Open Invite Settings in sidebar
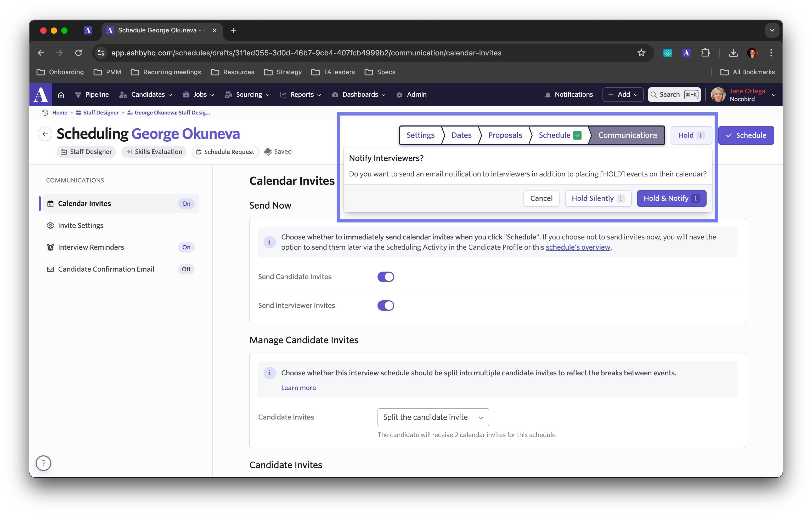812x516 pixels. coord(81,226)
